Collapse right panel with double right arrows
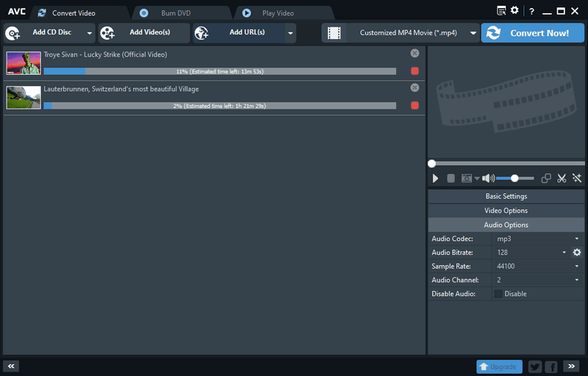The height and width of the screenshot is (376, 588). (x=571, y=366)
